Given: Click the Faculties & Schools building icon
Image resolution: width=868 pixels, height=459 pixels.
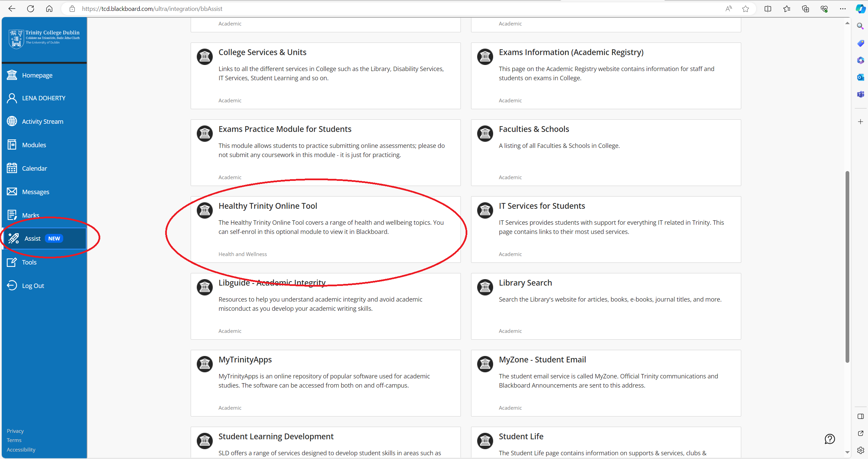Looking at the screenshot, I should coord(485,134).
